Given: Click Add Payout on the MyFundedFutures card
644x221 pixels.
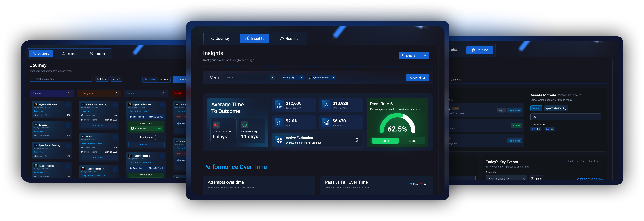Looking at the screenshot, I should tap(146, 137).
